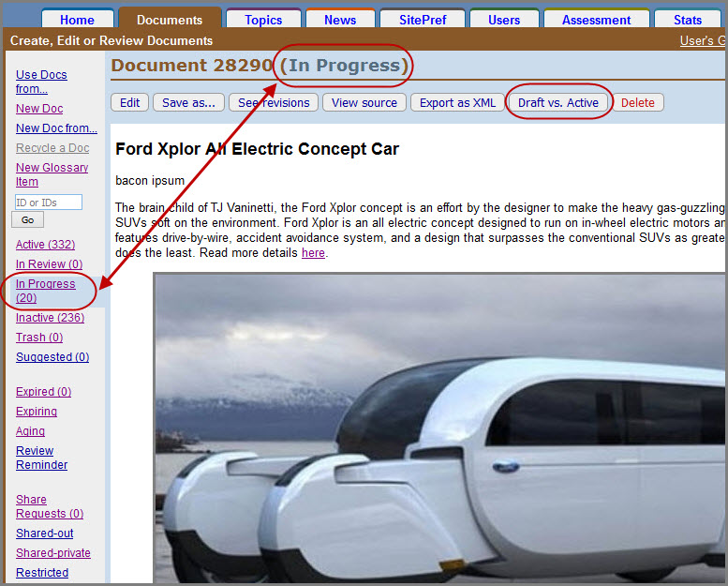
Task: Switch to the Assessment tab
Action: (x=596, y=20)
